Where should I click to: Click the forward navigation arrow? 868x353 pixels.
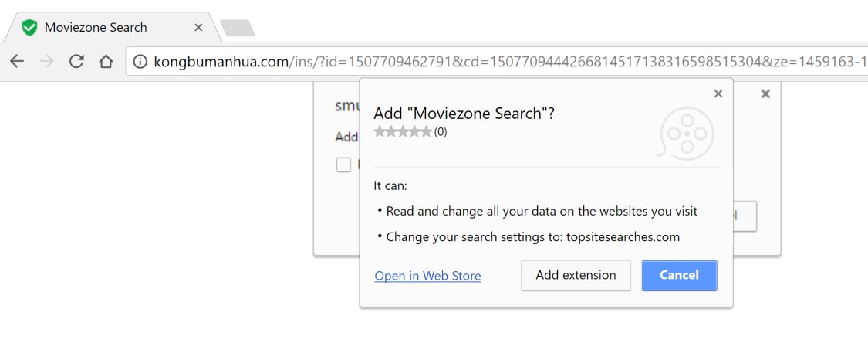pos(46,62)
